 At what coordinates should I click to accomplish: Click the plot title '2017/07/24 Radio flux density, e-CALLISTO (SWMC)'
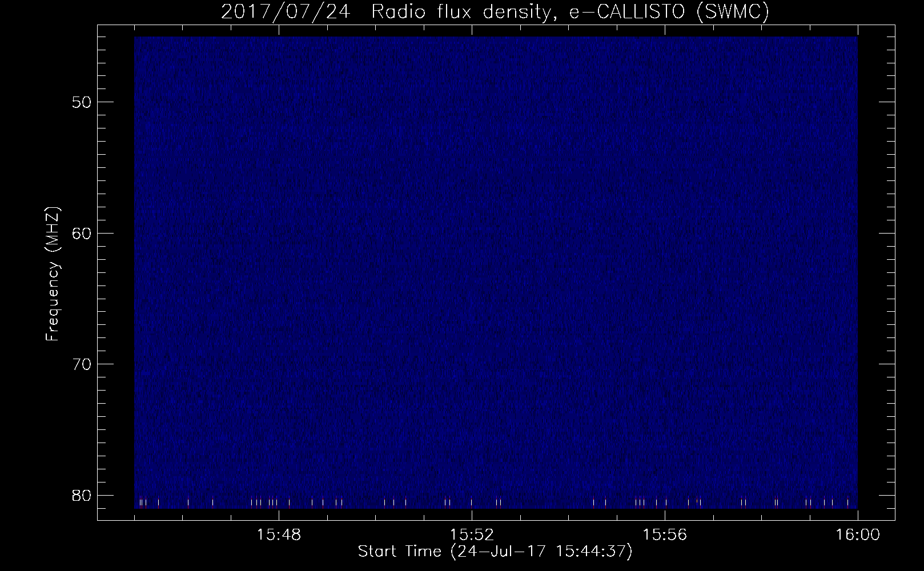pyautogui.click(x=495, y=13)
